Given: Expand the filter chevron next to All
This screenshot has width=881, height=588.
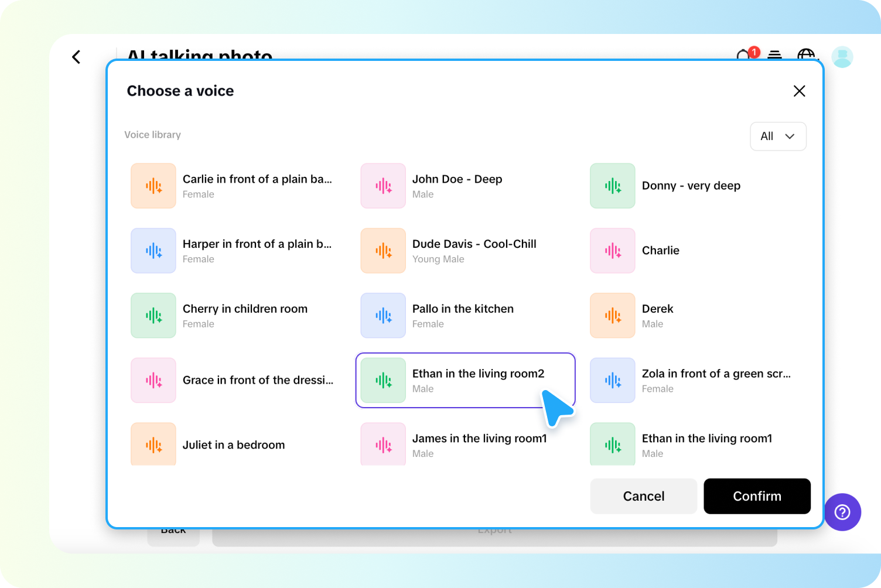Looking at the screenshot, I should coord(788,136).
